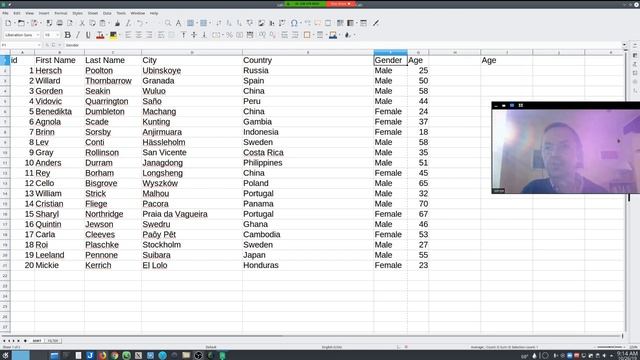Expand the formula bar arrow
This screenshot has height=360, width=640.
[624, 45]
